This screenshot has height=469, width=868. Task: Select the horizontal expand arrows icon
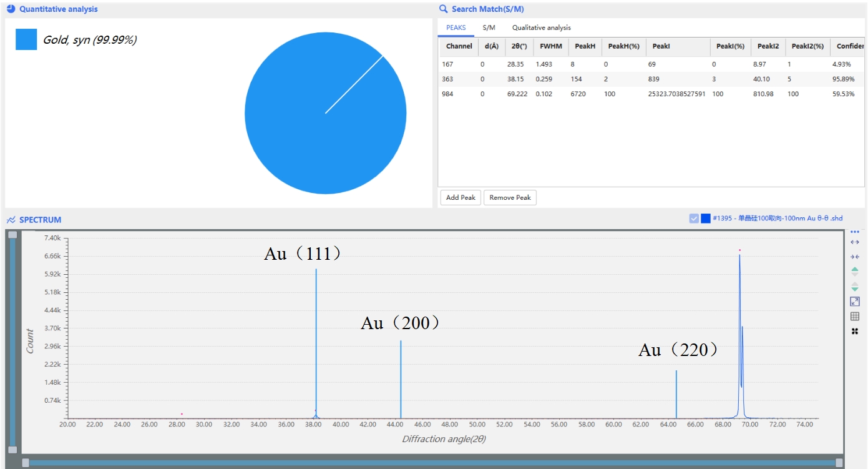(855, 244)
